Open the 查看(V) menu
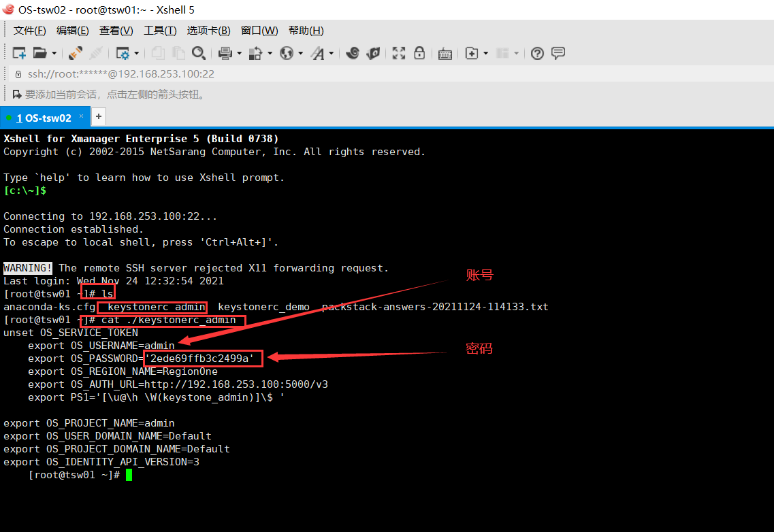Screen dimensions: 774x532 pyautogui.click(x=116, y=31)
